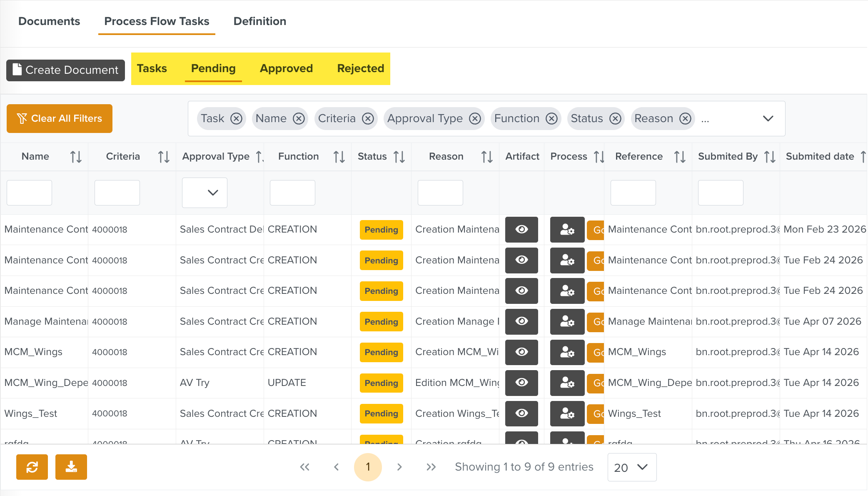Screen dimensions: 868x496
Task: Click the refresh icon button at bottom
Action: point(32,467)
